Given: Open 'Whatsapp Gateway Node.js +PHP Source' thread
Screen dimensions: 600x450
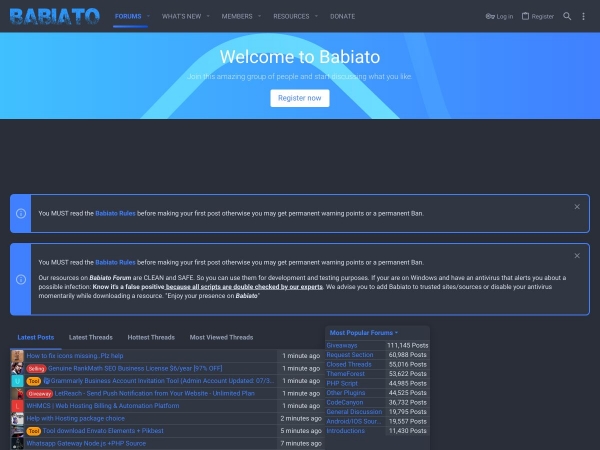Looking at the screenshot, I should point(86,443).
